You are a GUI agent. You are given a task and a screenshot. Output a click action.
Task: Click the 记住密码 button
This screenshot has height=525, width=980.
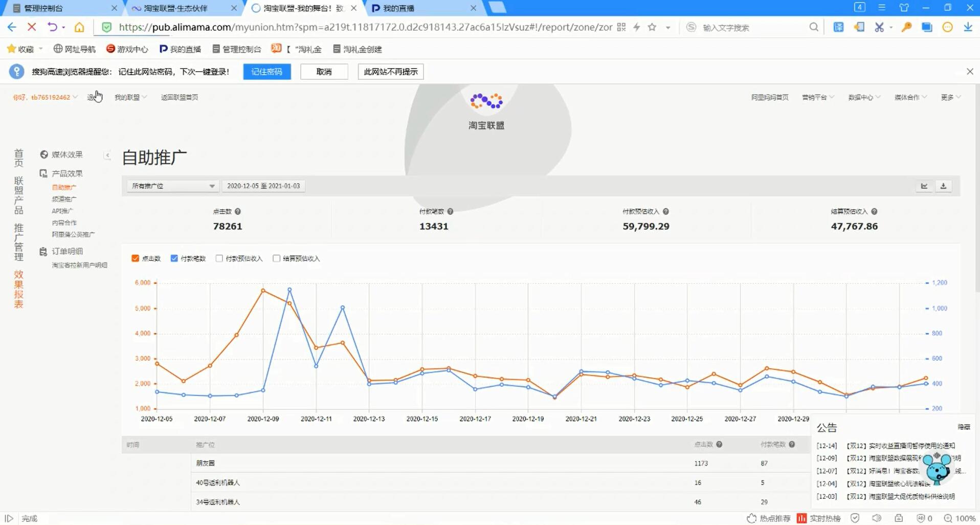266,72
